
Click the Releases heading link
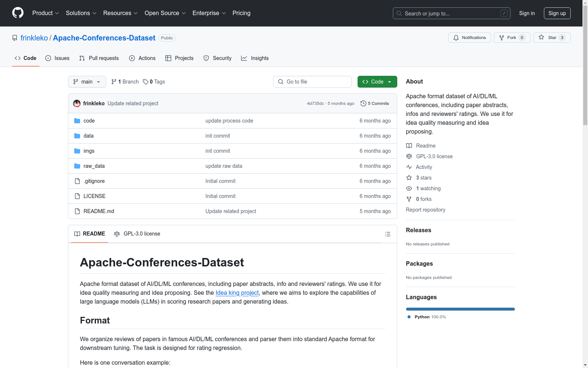419,230
